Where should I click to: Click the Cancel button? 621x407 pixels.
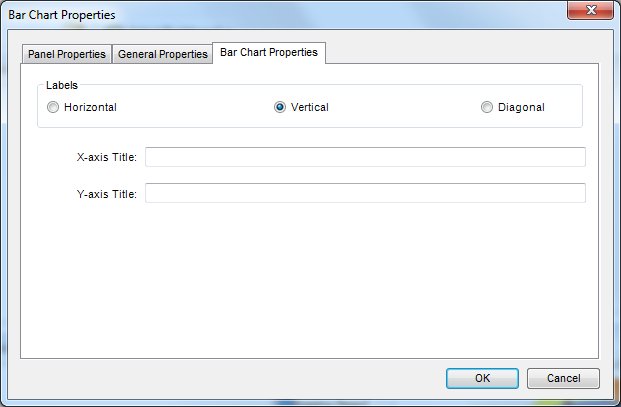pos(561,378)
